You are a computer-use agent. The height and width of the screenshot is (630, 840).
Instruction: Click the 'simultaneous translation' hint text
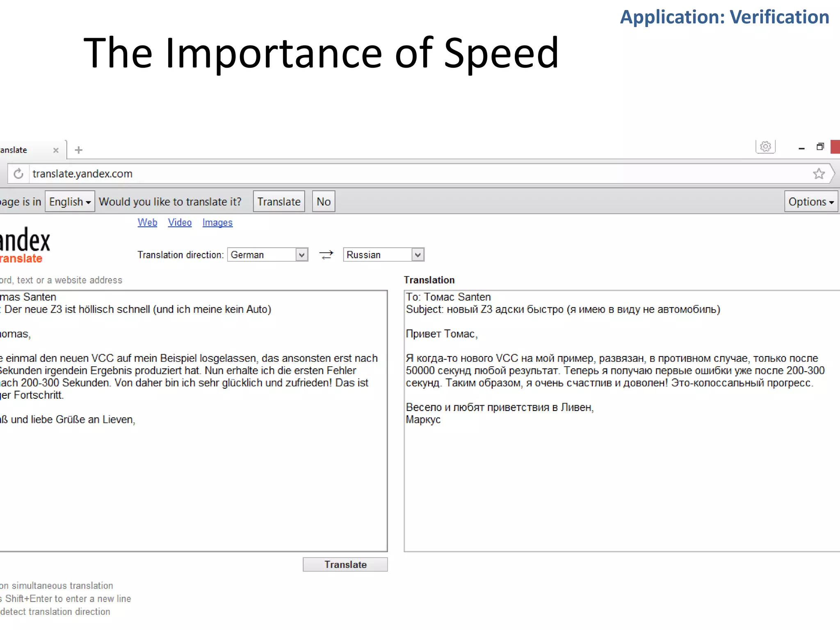tap(62, 586)
